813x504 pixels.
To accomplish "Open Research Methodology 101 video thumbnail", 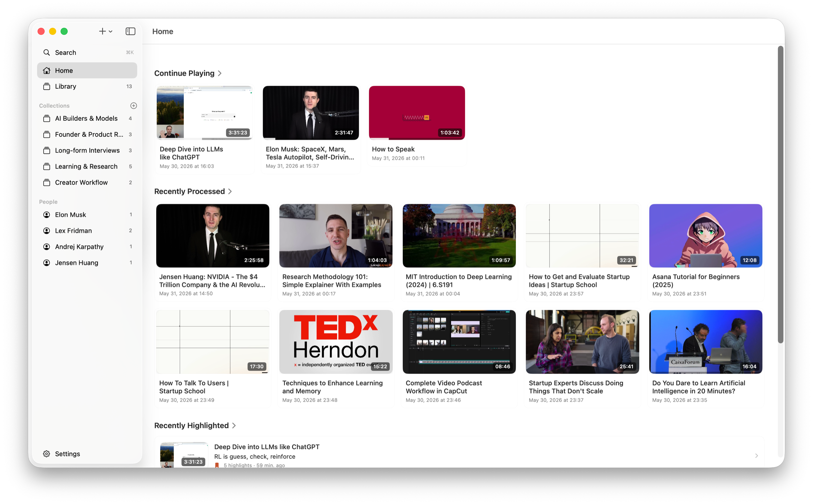I will 336,236.
